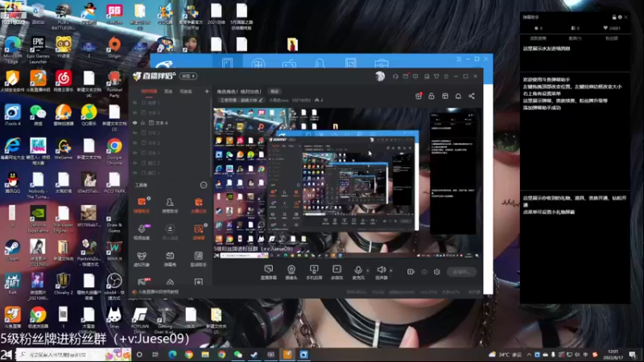Switch mode with the pill button beside the logo
The height and width of the screenshot is (362, 644).
point(188,76)
